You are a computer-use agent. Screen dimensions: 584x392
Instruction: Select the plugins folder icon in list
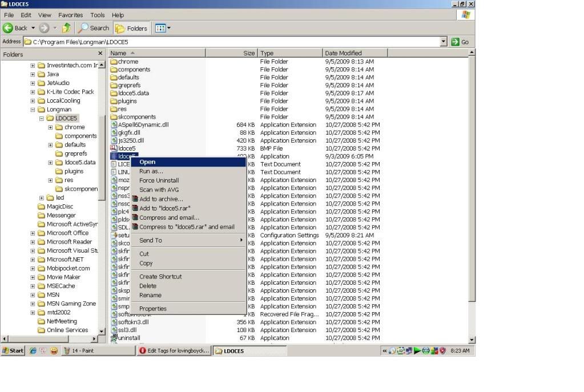pyautogui.click(x=114, y=101)
